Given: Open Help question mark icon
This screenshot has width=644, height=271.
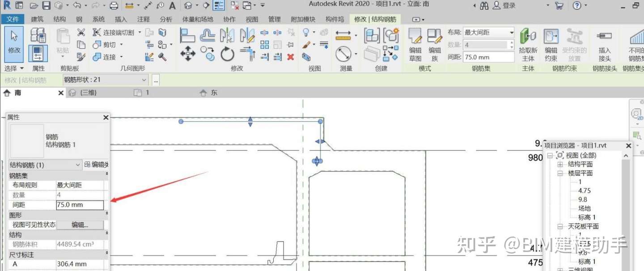Looking at the screenshot, I should [577, 6].
